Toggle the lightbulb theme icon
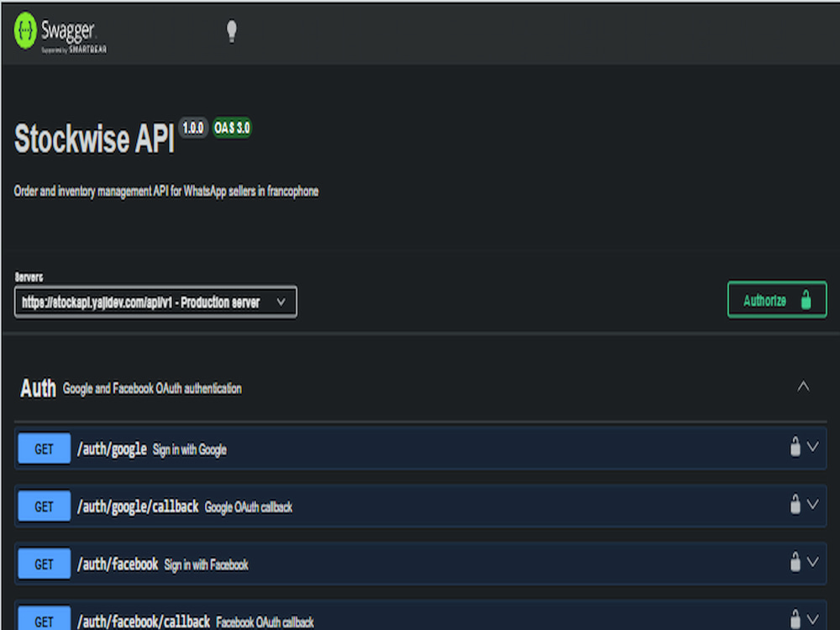 [232, 31]
